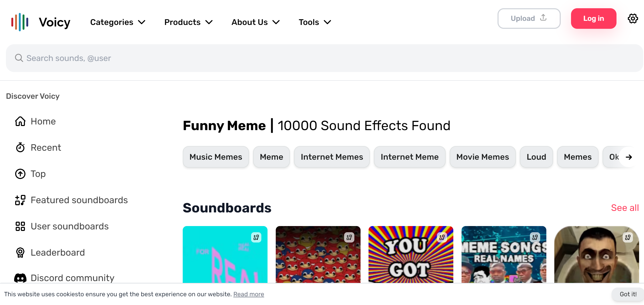The image size is (644, 305).
Task: Open Recent sounds via the stopwatch icon
Action: click(20, 148)
